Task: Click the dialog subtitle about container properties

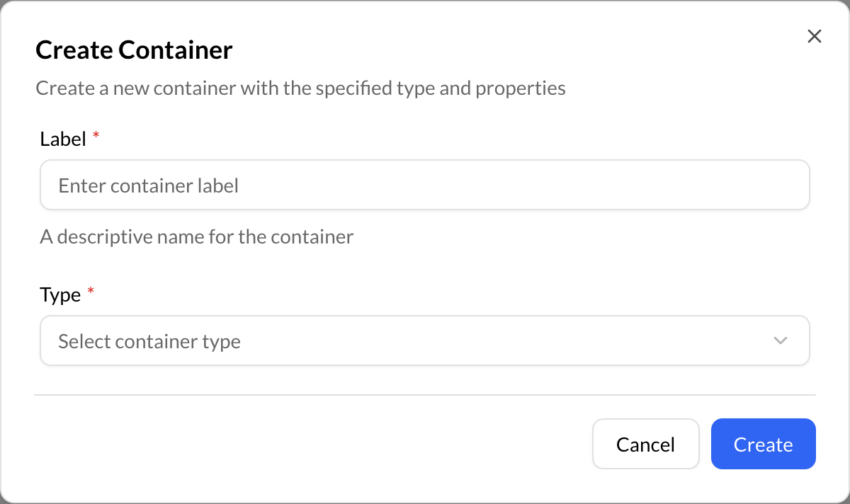Action: 300,88
